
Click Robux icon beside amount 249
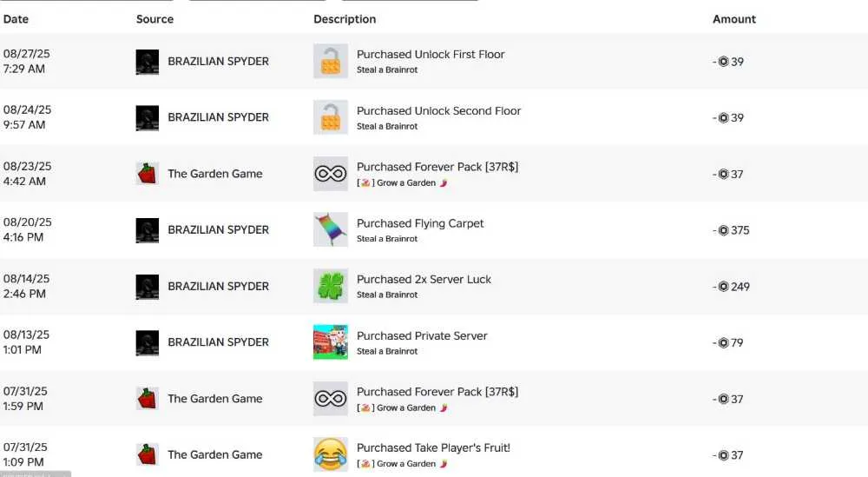tap(723, 287)
